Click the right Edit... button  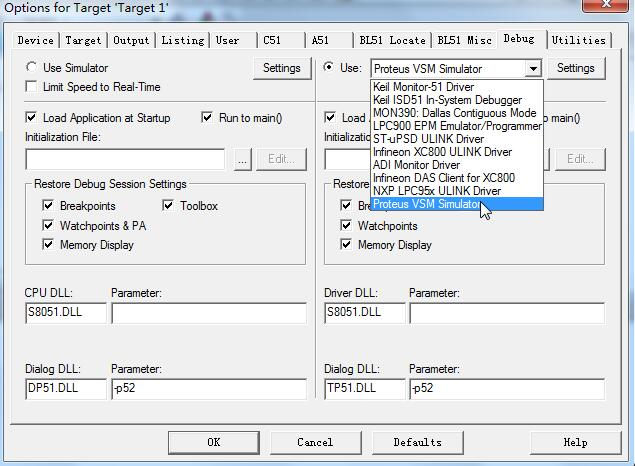[580, 159]
